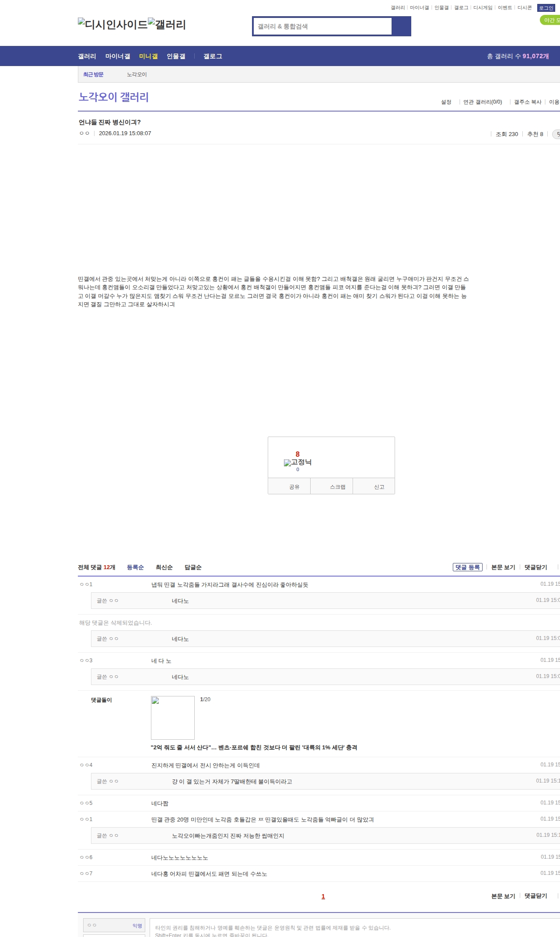Sort comments by 답글순
Image resolution: width=560 pixels, height=937 pixels.
point(193,567)
